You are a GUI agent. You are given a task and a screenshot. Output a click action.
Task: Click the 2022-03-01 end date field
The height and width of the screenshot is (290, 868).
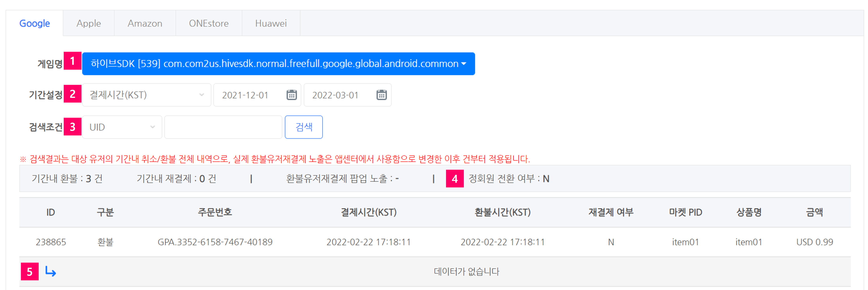347,95
